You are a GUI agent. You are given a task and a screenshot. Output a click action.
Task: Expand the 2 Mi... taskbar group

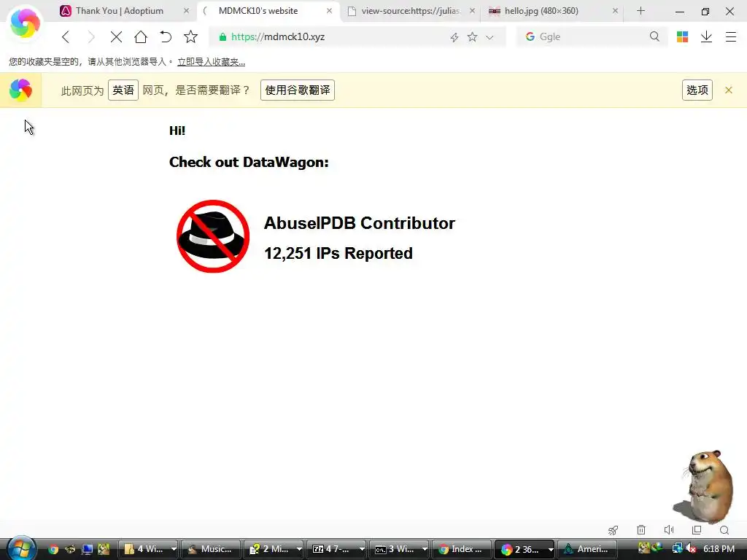[274, 549]
